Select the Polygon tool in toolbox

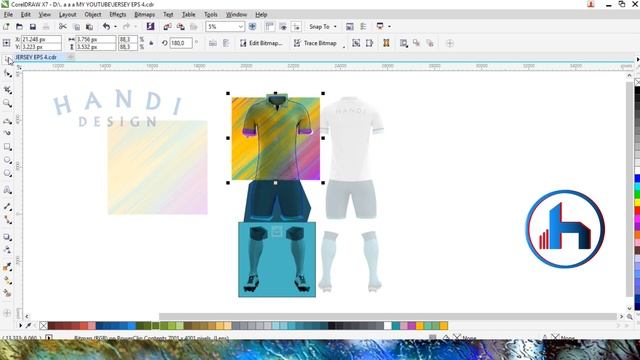click(7, 173)
